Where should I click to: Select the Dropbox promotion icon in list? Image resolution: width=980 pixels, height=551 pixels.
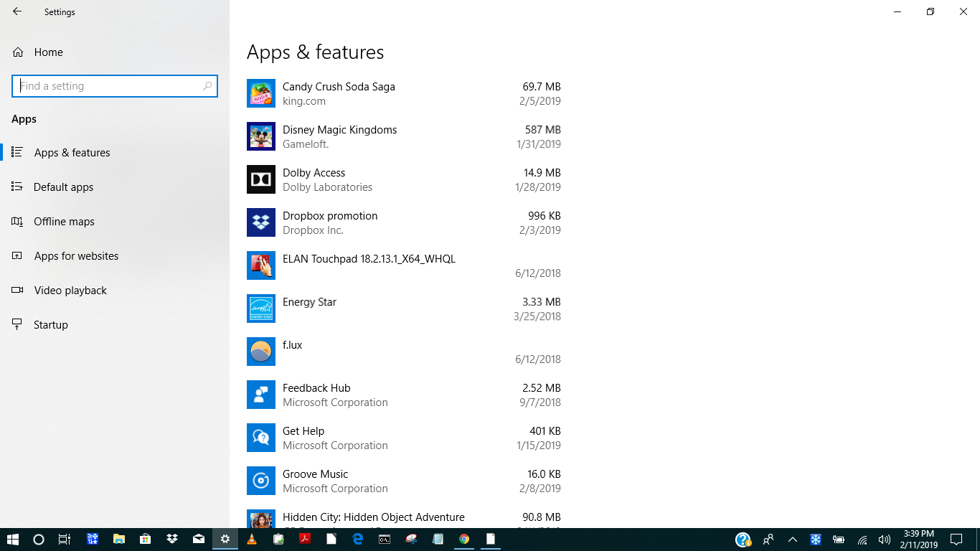tap(261, 222)
